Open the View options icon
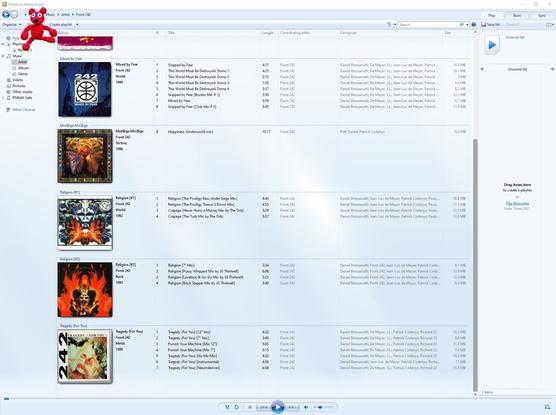 (389, 24)
